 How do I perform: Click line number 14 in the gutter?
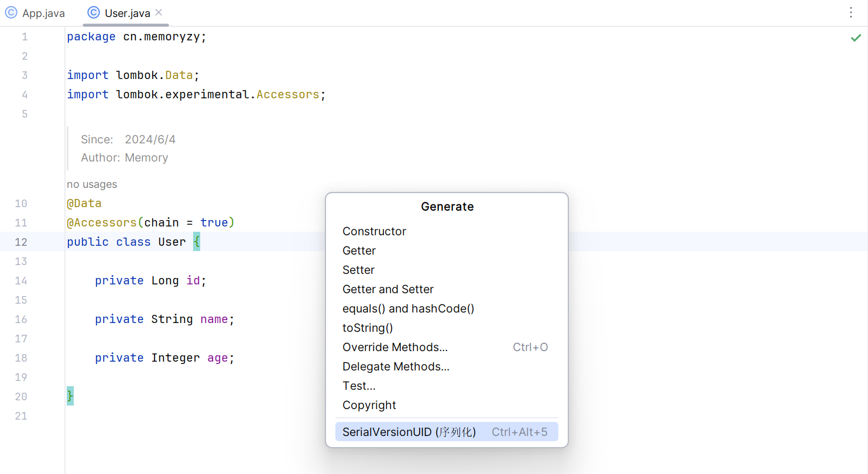[x=21, y=280]
